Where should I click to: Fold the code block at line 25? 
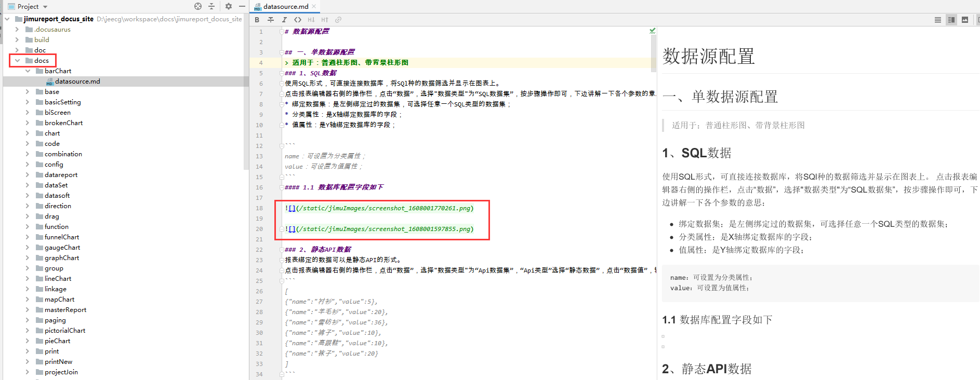click(282, 281)
